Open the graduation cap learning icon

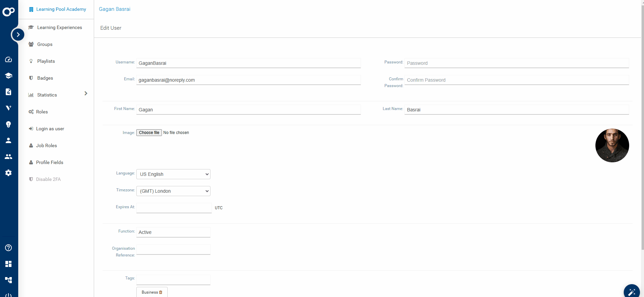pos(8,76)
